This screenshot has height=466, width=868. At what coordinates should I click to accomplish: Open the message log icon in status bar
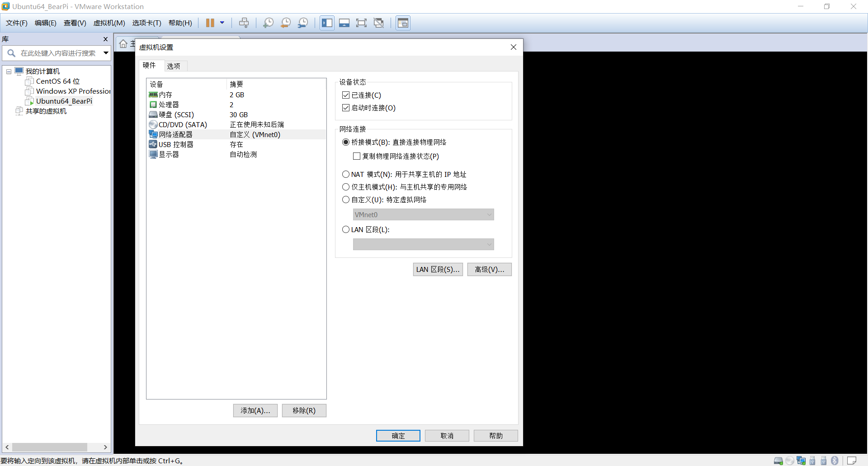852,461
